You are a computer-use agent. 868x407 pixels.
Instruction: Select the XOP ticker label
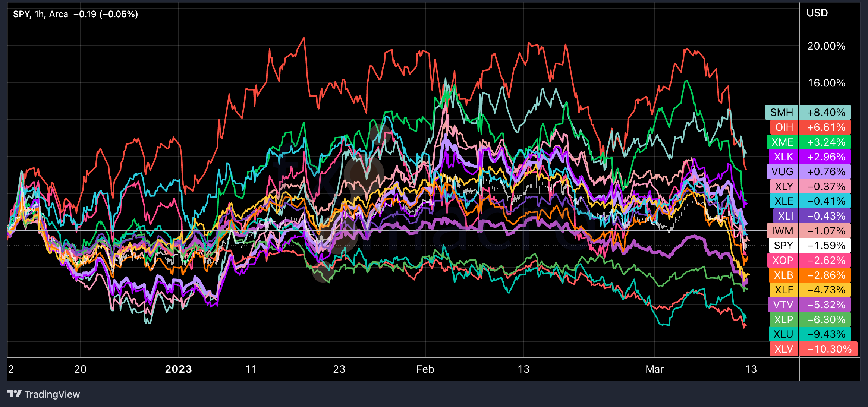click(x=783, y=260)
